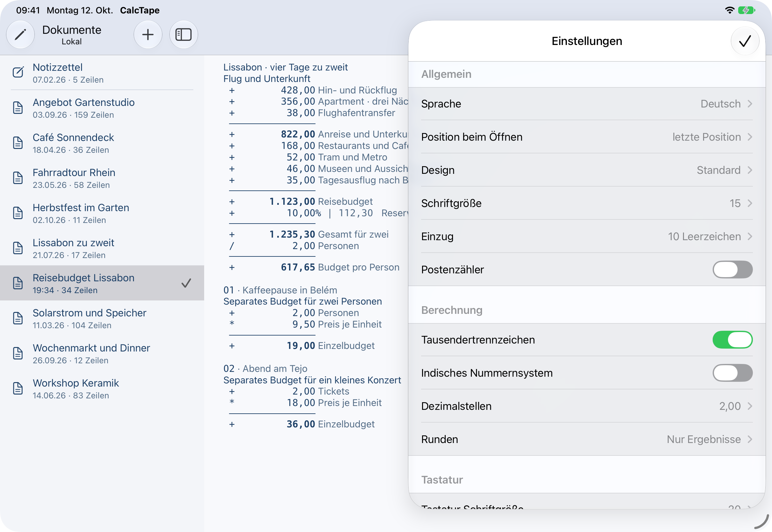This screenshot has height=532, width=772.
Task: Open the Schriftgröße setting
Action: (587, 203)
